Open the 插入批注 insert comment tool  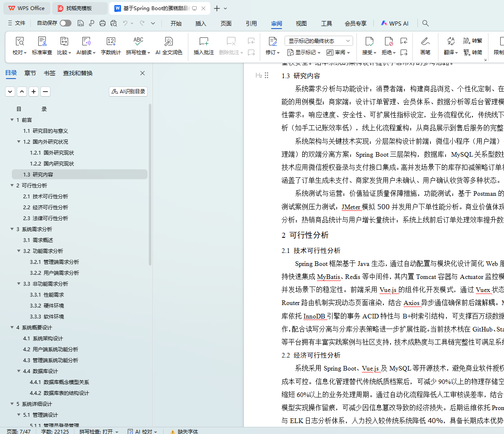pos(203,45)
